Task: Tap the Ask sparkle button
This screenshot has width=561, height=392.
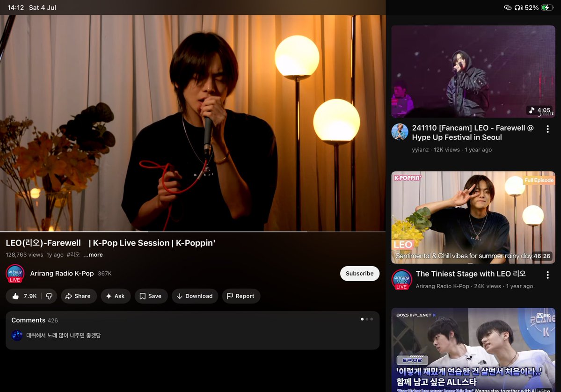Action: pyautogui.click(x=115, y=296)
